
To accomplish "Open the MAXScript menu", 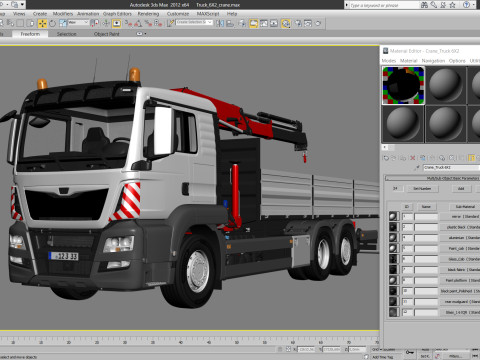I will [x=208, y=14].
